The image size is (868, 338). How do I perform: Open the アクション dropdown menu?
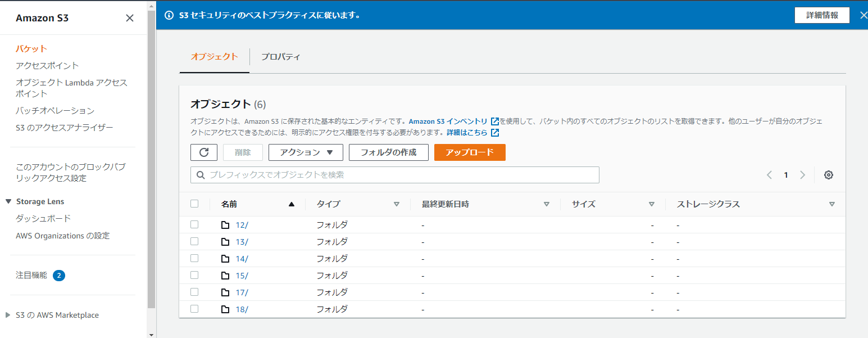pos(306,152)
